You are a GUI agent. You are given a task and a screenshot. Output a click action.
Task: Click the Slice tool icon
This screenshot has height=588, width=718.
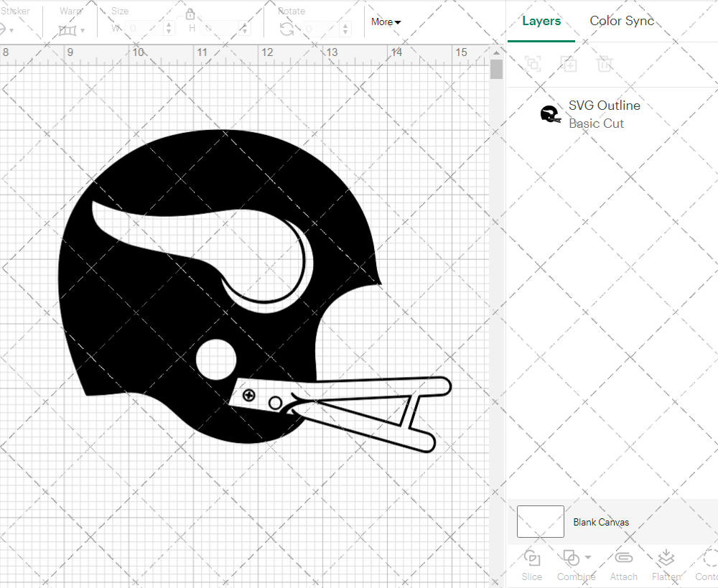pyautogui.click(x=531, y=559)
